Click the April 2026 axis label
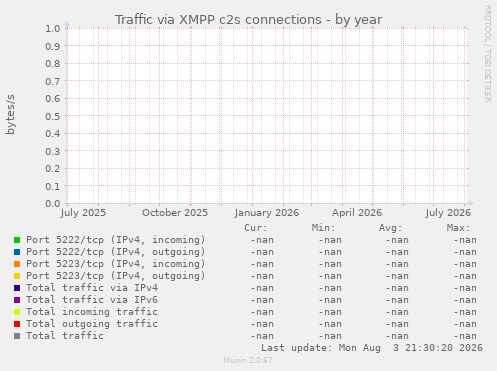The height and width of the screenshot is (371, 497). tap(357, 213)
